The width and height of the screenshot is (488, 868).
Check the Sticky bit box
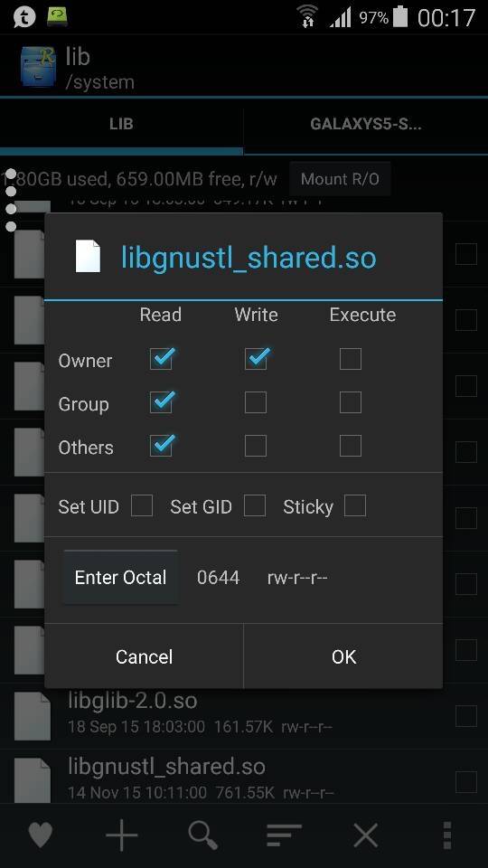coord(354,505)
